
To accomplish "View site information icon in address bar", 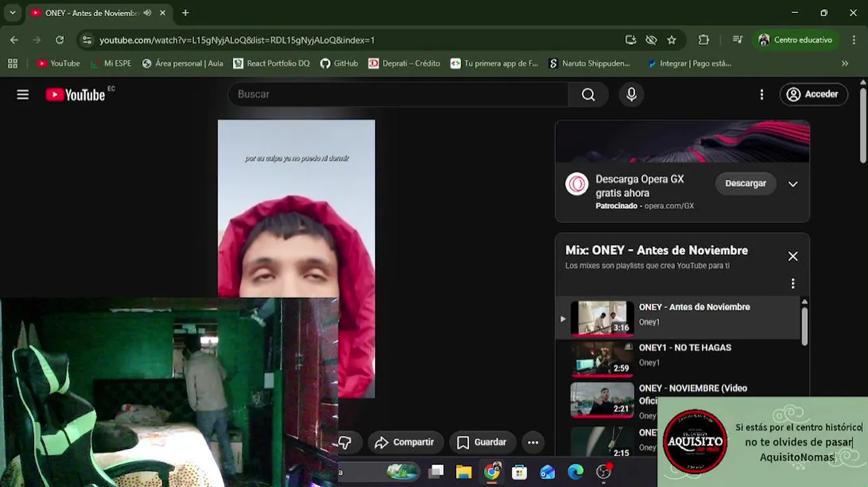I will [87, 40].
